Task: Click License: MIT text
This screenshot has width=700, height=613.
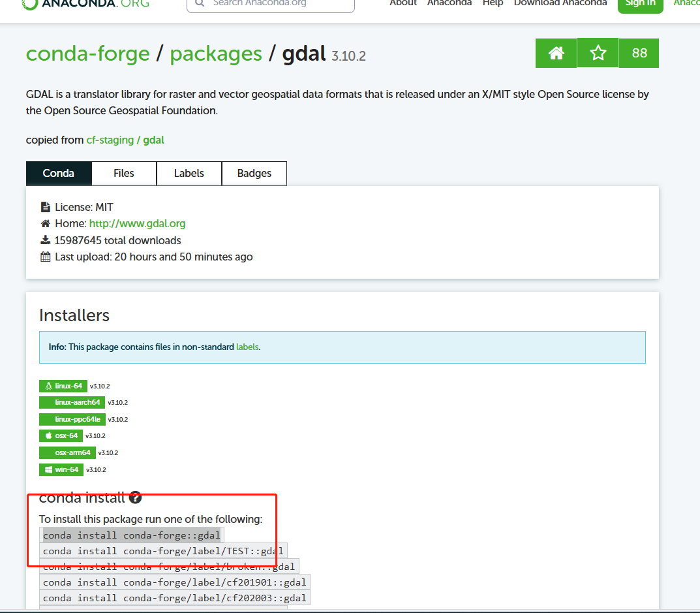Action: tap(84, 208)
